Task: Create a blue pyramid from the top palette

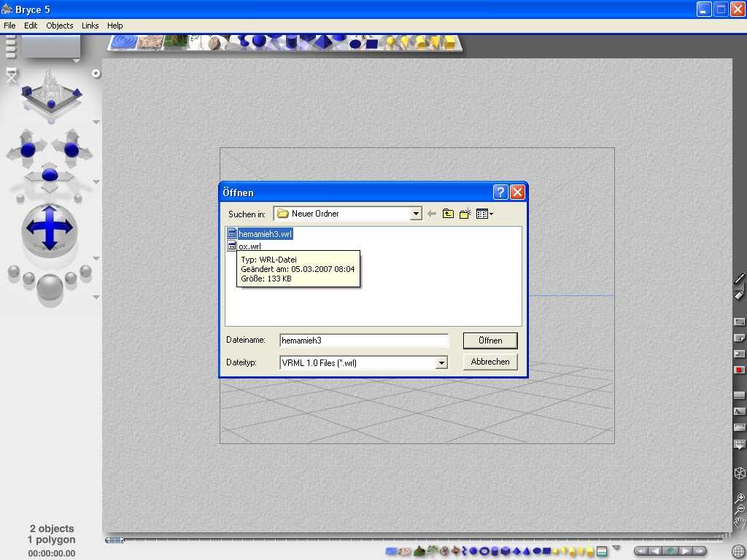Action: click(x=323, y=42)
